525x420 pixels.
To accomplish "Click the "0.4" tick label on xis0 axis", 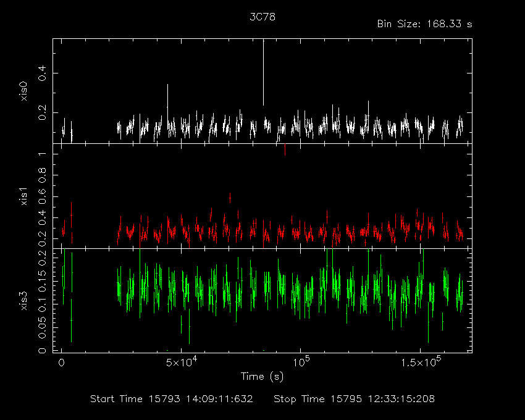I will click(x=42, y=73).
